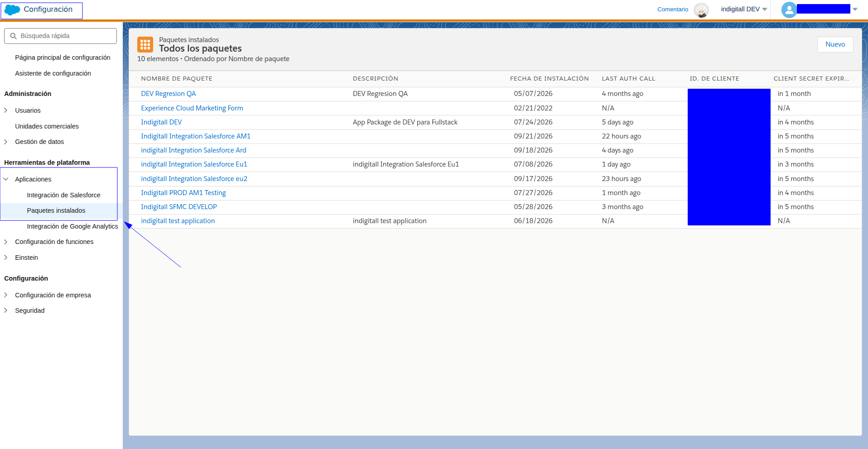Image resolution: width=868 pixels, height=449 pixels.
Task: Click the date 05/07/2026 cell
Action: [x=533, y=94]
